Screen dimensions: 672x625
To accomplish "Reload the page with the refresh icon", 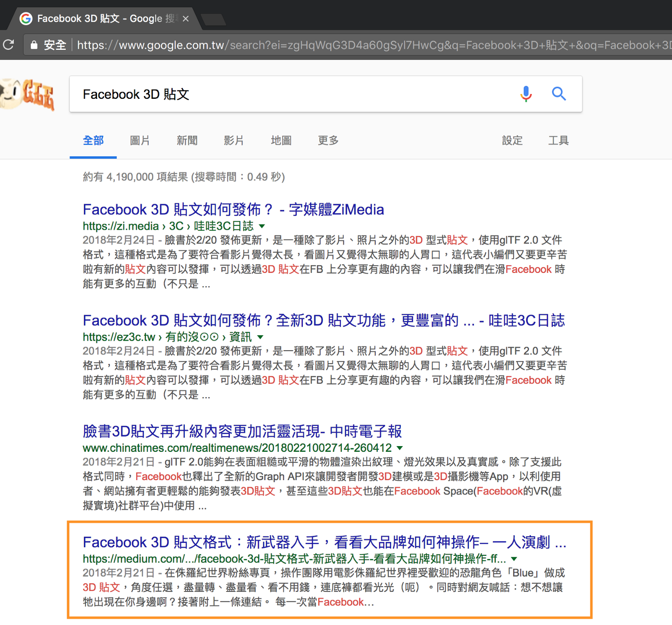I will click(8, 45).
